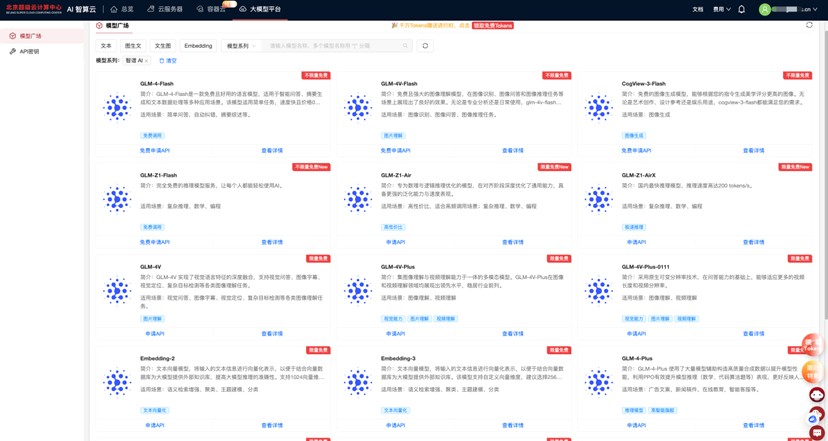
Task: Remove the 智谱 AI filter tag
Action: 146,61
